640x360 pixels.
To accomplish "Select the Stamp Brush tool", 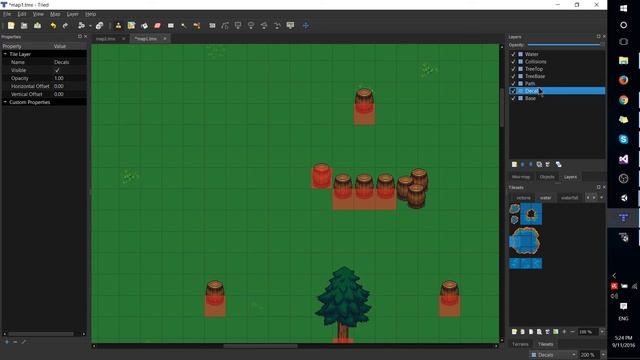I will coord(118,26).
